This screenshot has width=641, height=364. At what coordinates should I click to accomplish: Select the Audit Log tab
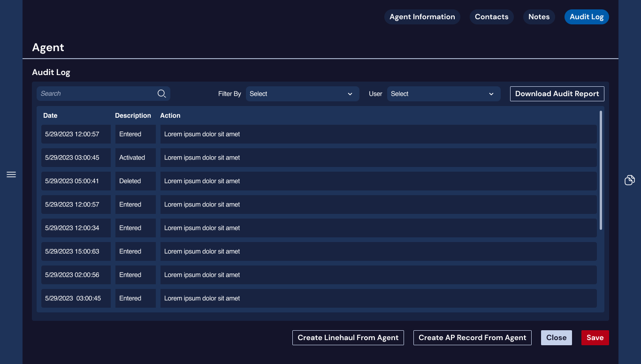tap(587, 17)
